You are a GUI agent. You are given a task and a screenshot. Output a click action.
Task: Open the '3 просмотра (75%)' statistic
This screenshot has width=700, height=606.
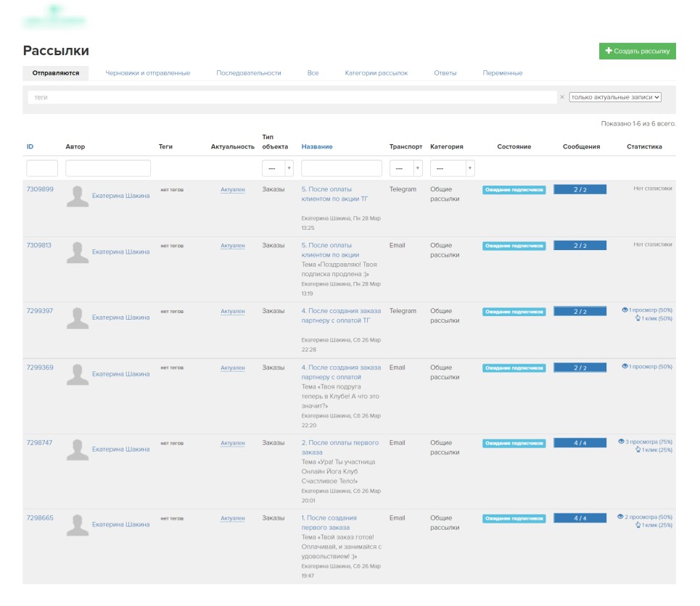coord(645,441)
